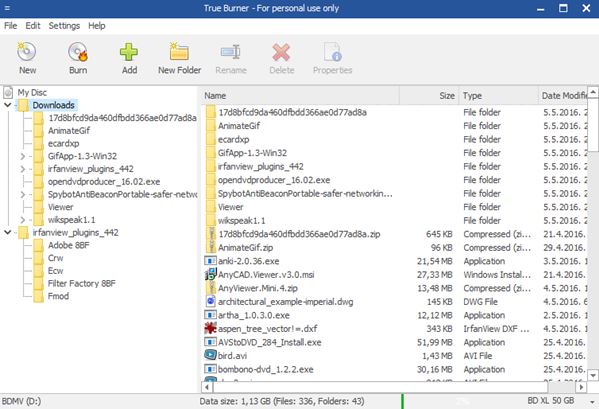The image size is (599, 409).
Task: Click the Data size 1,13 GB status text
Action: pyautogui.click(x=282, y=401)
